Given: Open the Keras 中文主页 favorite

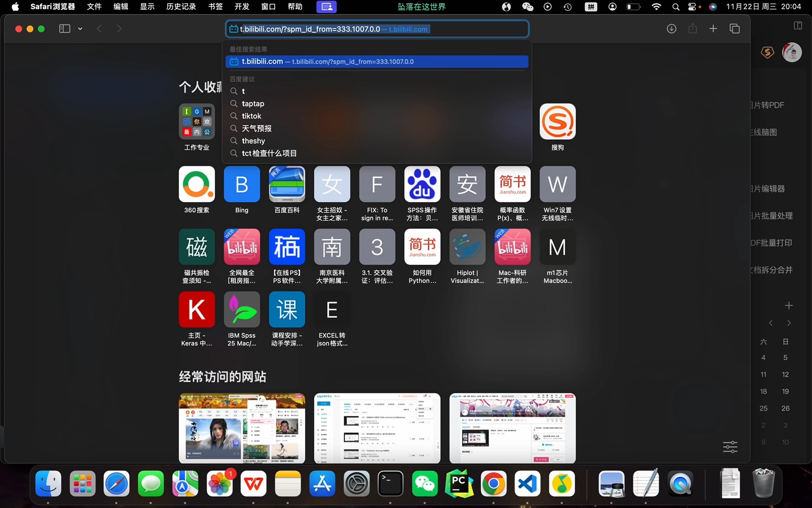Looking at the screenshot, I should pos(197,310).
